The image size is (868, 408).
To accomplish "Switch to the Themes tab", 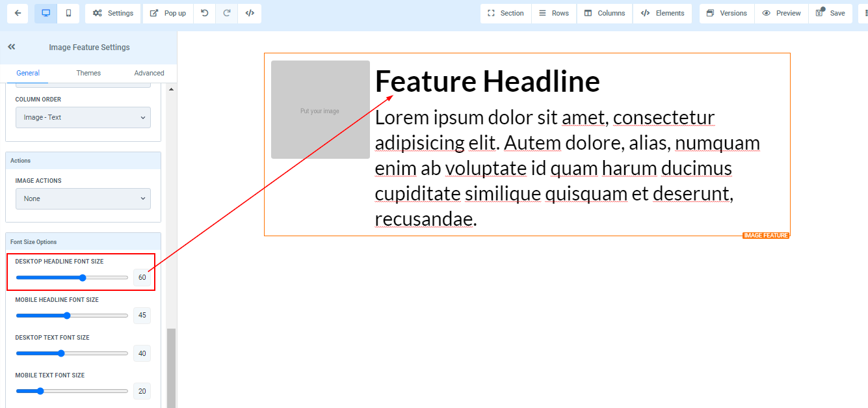I will 88,73.
